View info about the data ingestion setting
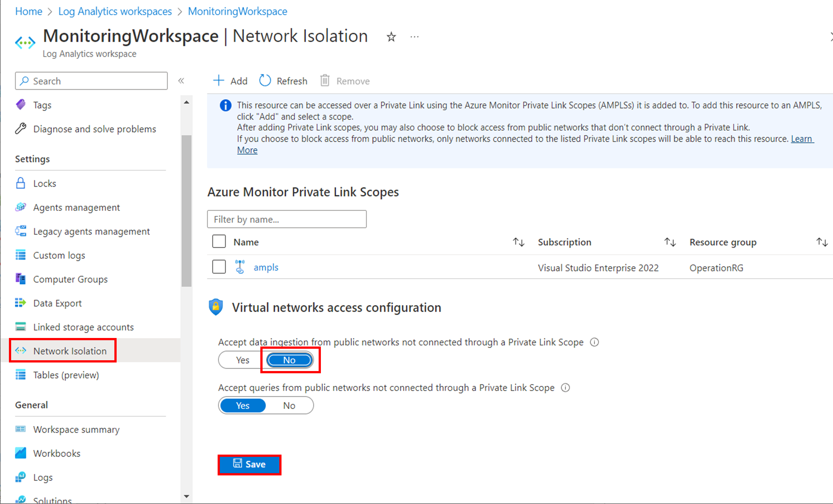The image size is (833, 504). tap(595, 342)
